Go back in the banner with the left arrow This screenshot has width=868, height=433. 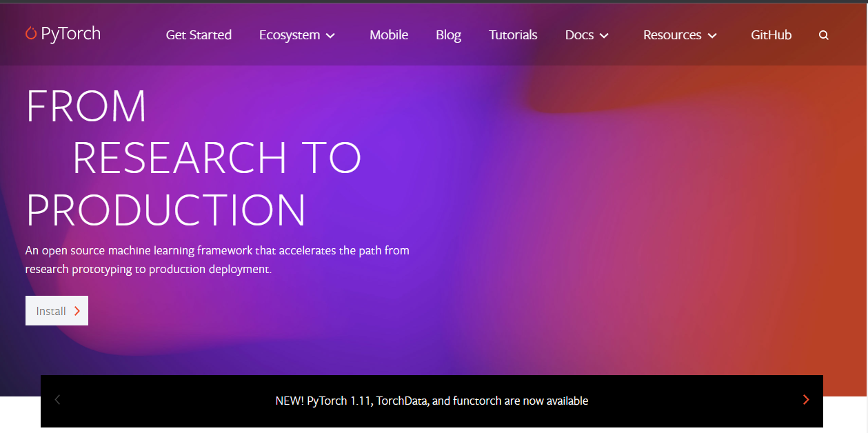coord(57,399)
